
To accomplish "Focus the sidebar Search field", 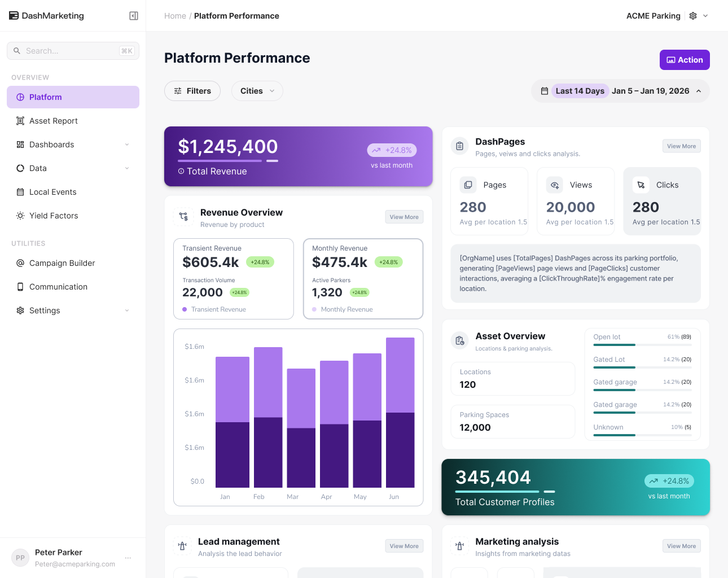I will coord(73,51).
